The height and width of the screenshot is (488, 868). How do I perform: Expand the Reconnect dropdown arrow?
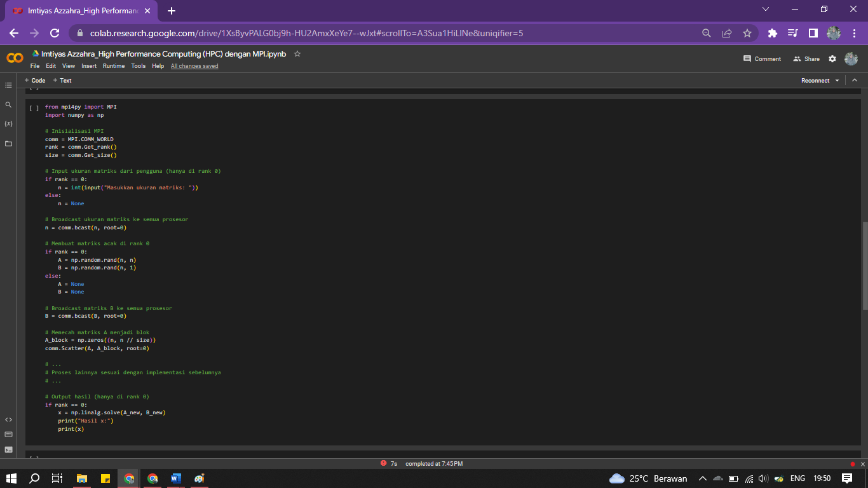pyautogui.click(x=837, y=81)
